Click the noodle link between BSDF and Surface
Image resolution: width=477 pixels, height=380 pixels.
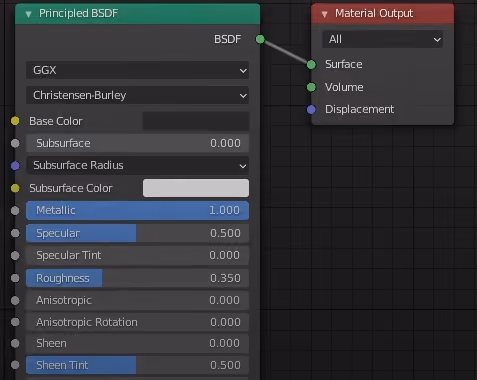286,52
